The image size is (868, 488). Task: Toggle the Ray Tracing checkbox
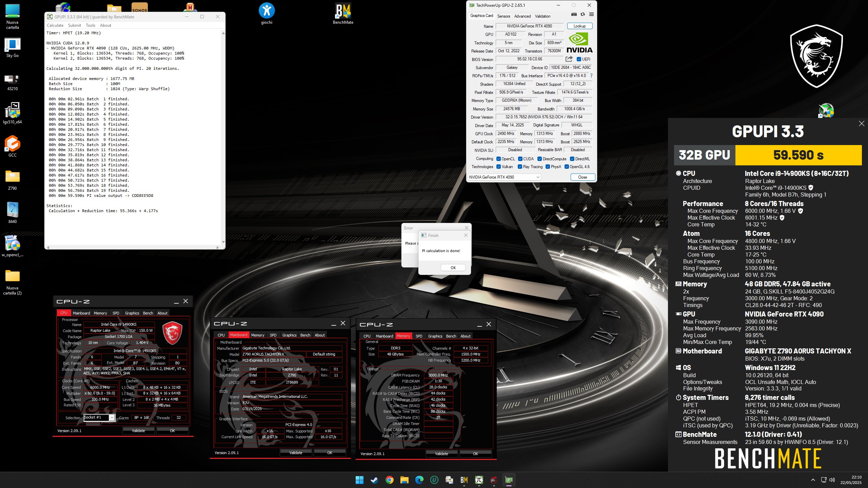tap(520, 167)
